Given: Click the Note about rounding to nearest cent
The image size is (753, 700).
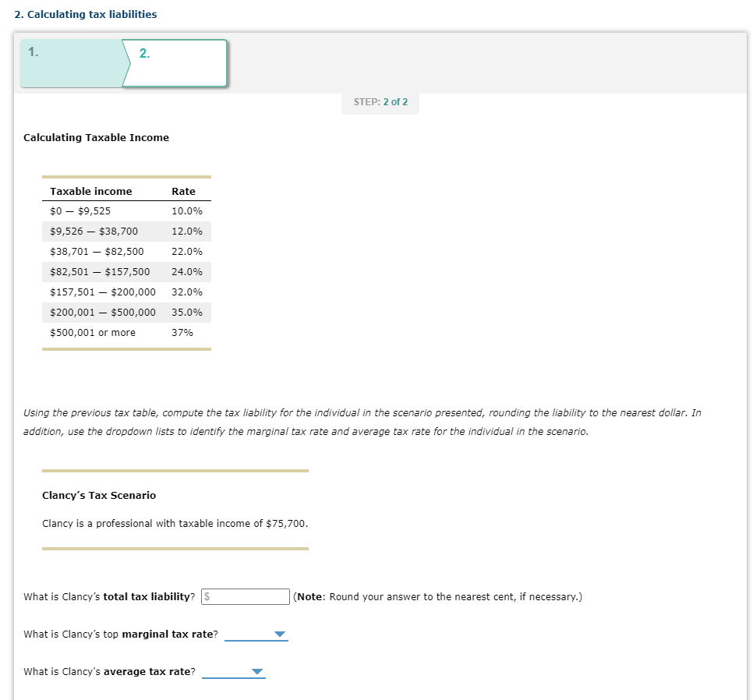Looking at the screenshot, I should coord(437,597).
